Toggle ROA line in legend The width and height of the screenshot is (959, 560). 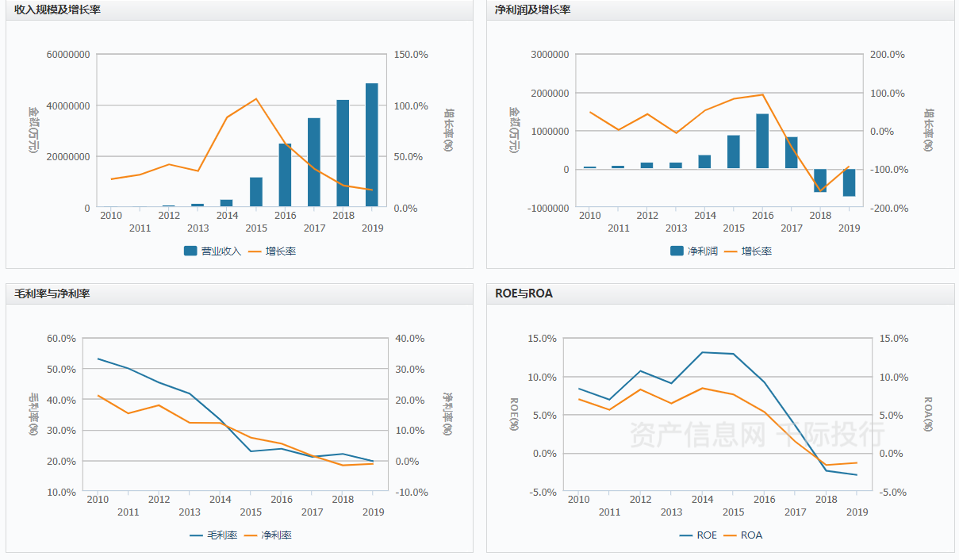[x=742, y=535]
